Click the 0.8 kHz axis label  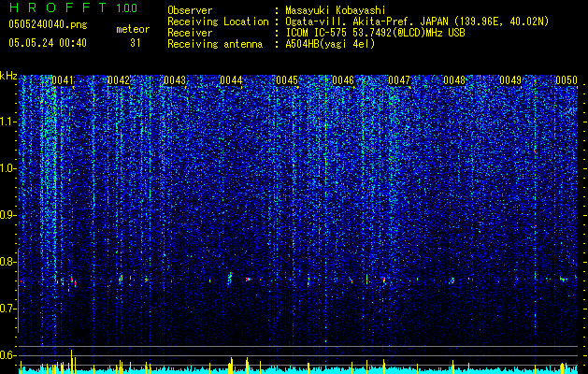(8, 262)
